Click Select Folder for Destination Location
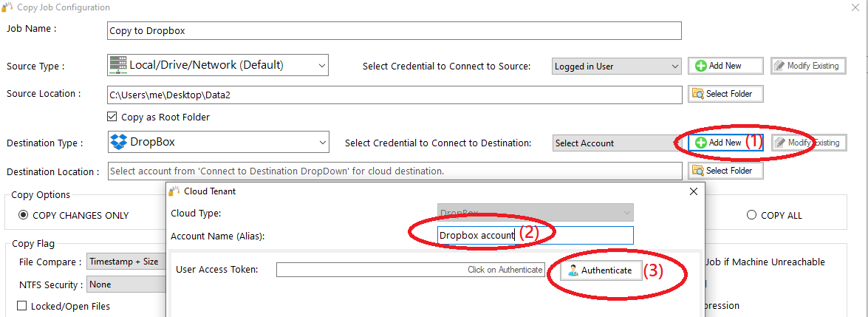This screenshot has width=868, height=317. coord(725,171)
